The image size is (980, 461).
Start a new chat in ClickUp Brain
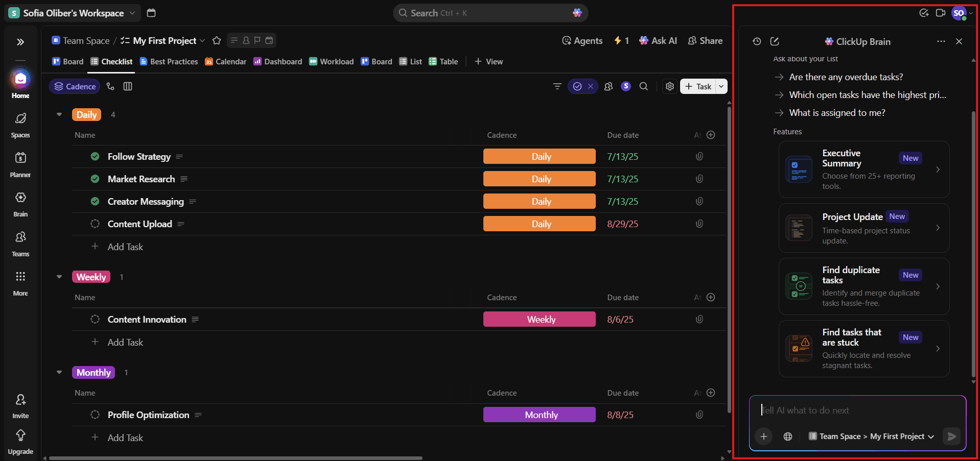point(775,41)
